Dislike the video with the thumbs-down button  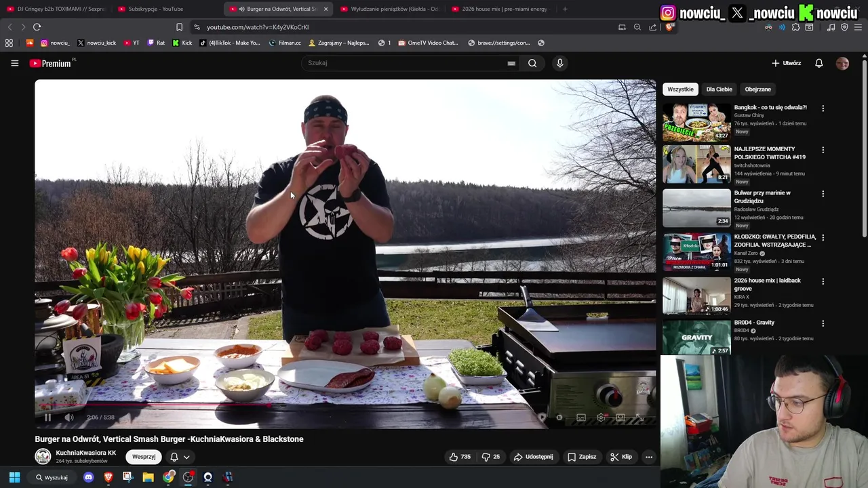click(x=490, y=457)
